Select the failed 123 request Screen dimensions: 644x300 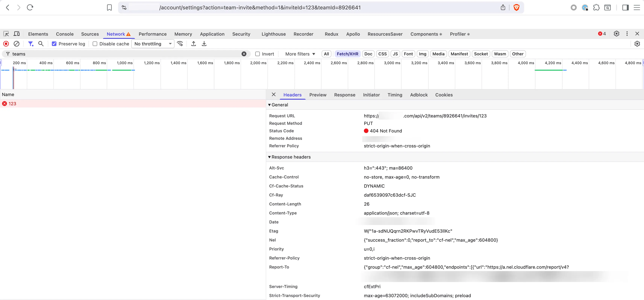(x=12, y=103)
